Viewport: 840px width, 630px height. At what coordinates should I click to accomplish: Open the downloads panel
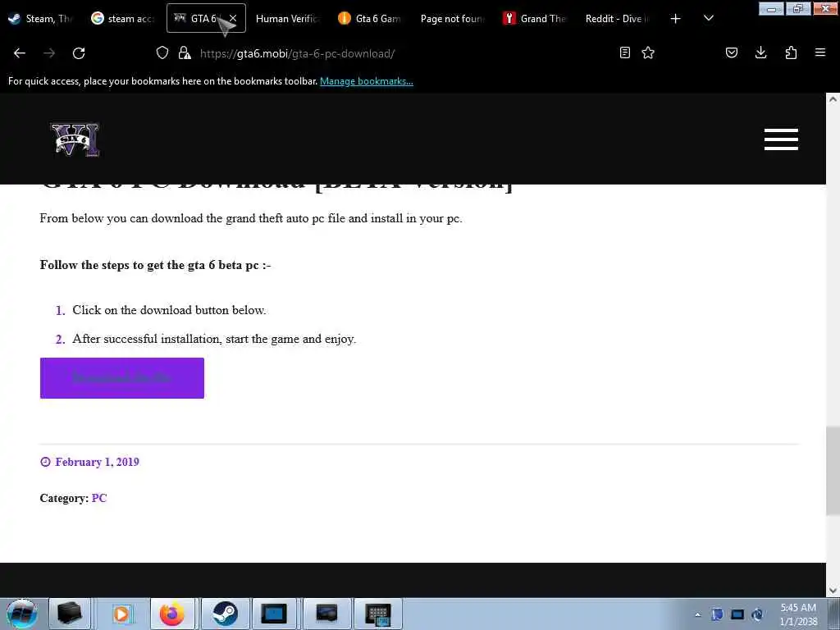(760, 52)
